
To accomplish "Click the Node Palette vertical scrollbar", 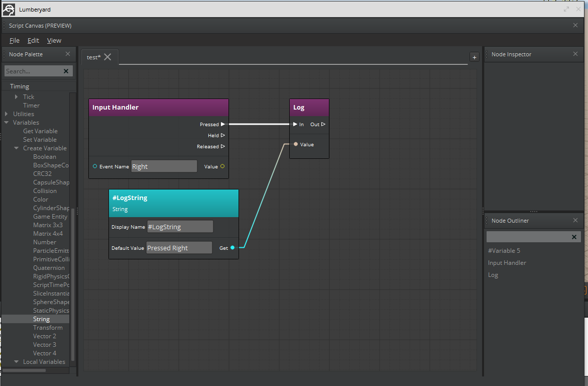I will pos(73,285).
